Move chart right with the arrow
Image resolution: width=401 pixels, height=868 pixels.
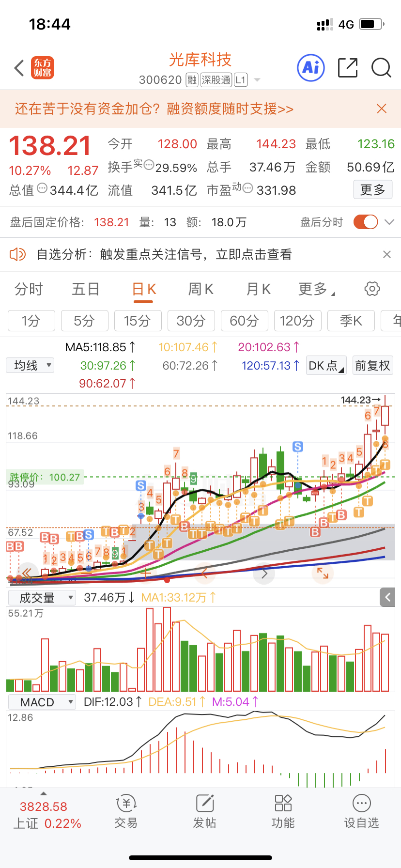click(x=264, y=574)
